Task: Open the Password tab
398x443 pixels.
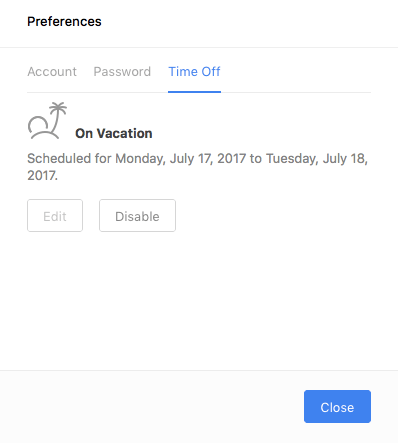Action: (122, 72)
